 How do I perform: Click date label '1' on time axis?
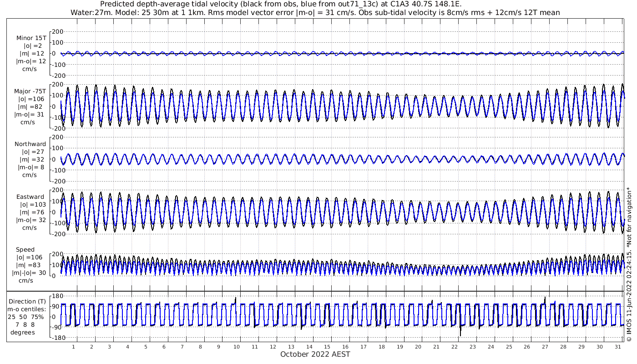(x=73, y=347)
